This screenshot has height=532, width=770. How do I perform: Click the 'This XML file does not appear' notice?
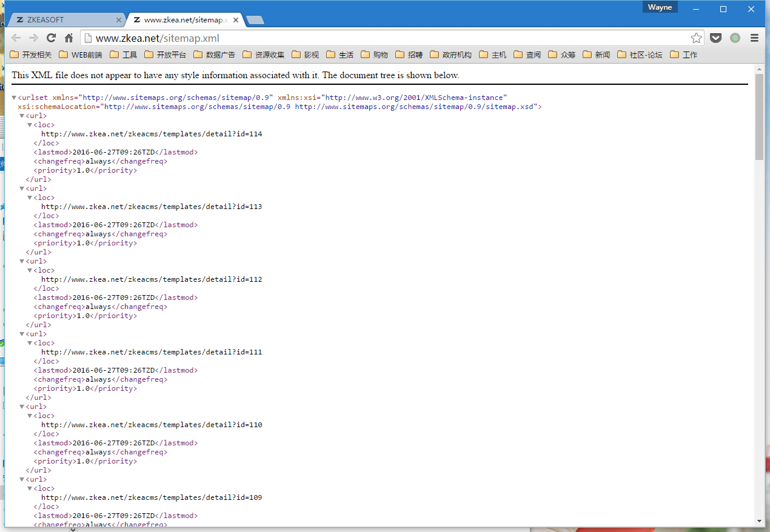point(235,75)
